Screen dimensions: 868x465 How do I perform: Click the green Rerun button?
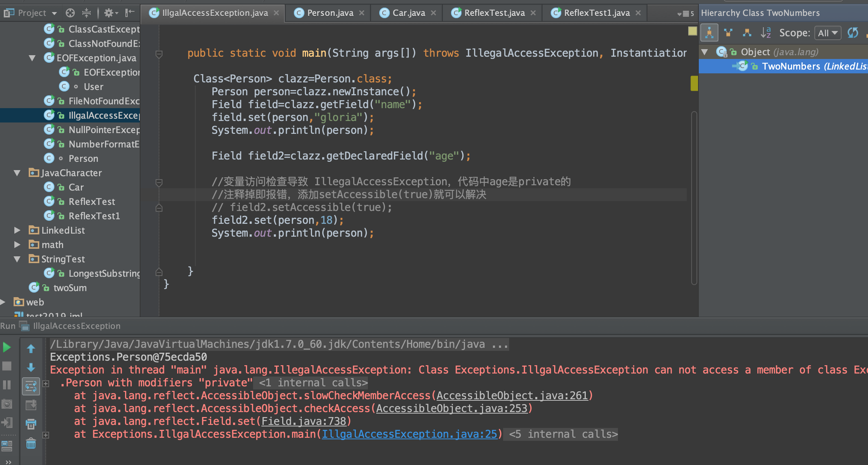(7, 347)
